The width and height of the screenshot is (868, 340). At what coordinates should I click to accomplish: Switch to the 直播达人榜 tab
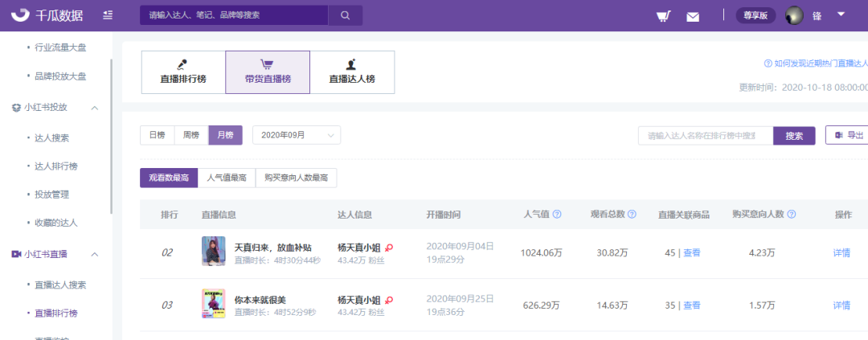click(352, 72)
